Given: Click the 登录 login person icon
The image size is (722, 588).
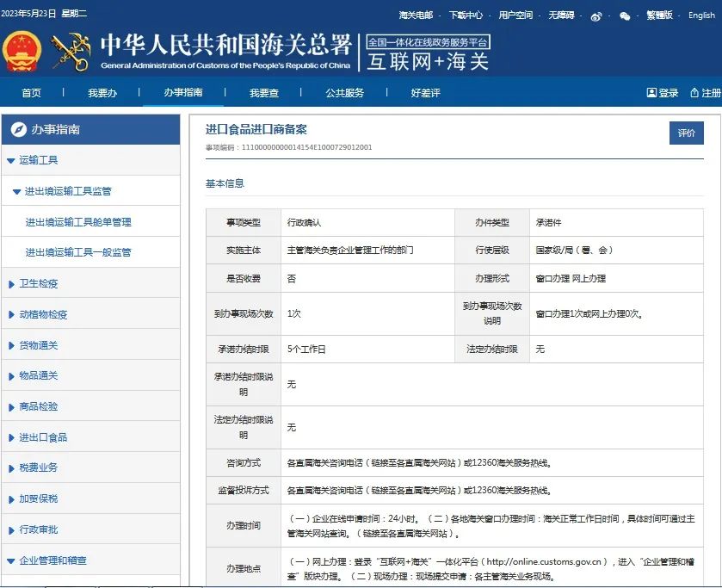Looking at the screenshot, I should coord(651,93).
